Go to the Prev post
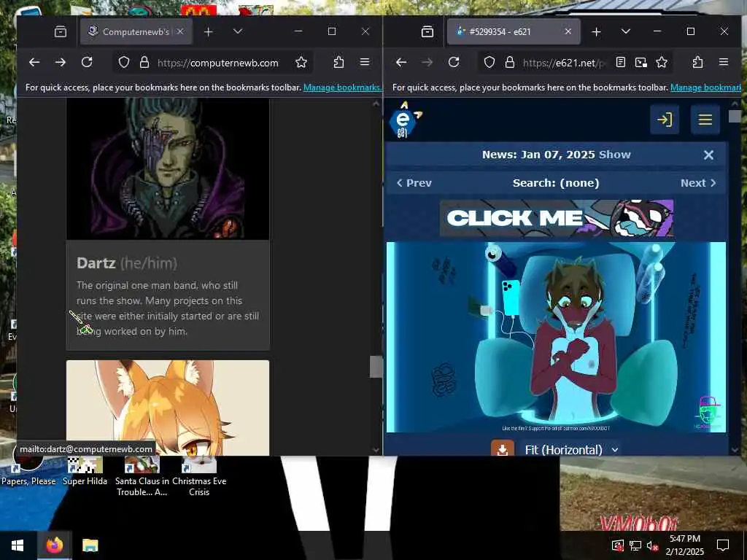 [414, 183]
